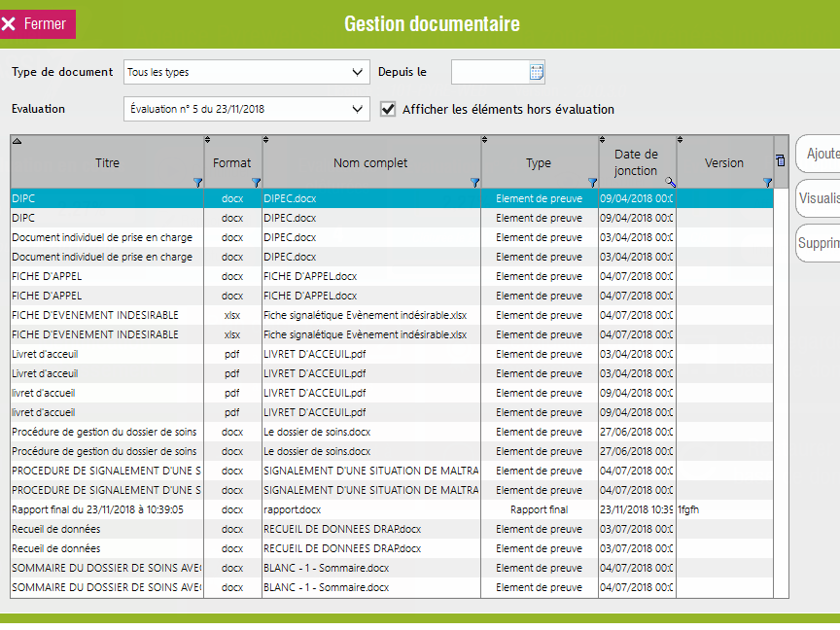This screenshot has height=630, width=840.
Task: Select first FICHE D'EVENEMENT INDESIRABLE row
Action: coord(392,315)
